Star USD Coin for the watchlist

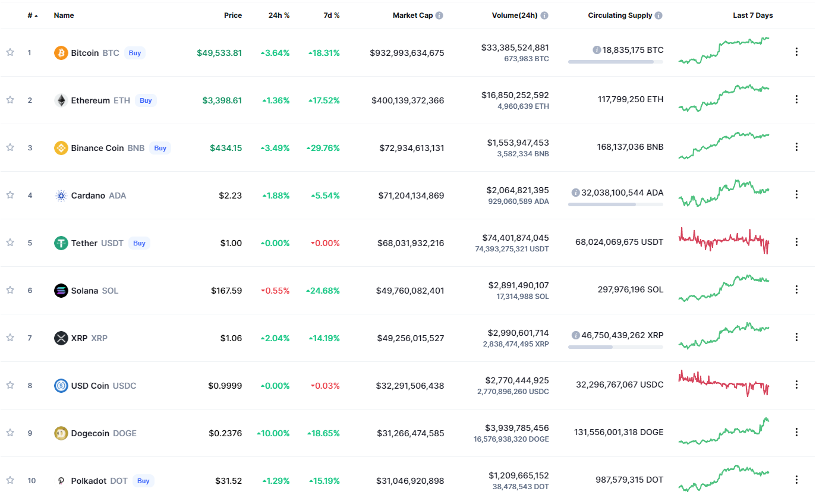pyautogui.click(x=10, y=385)
